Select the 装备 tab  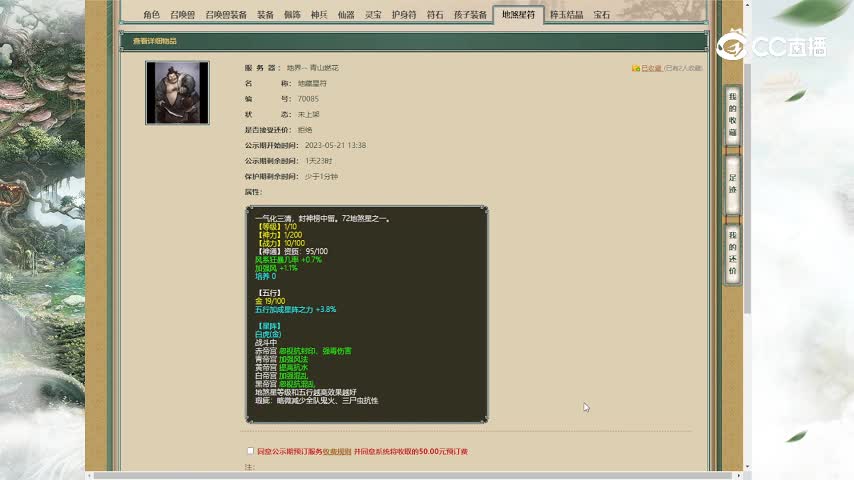(x=265, y=15)
